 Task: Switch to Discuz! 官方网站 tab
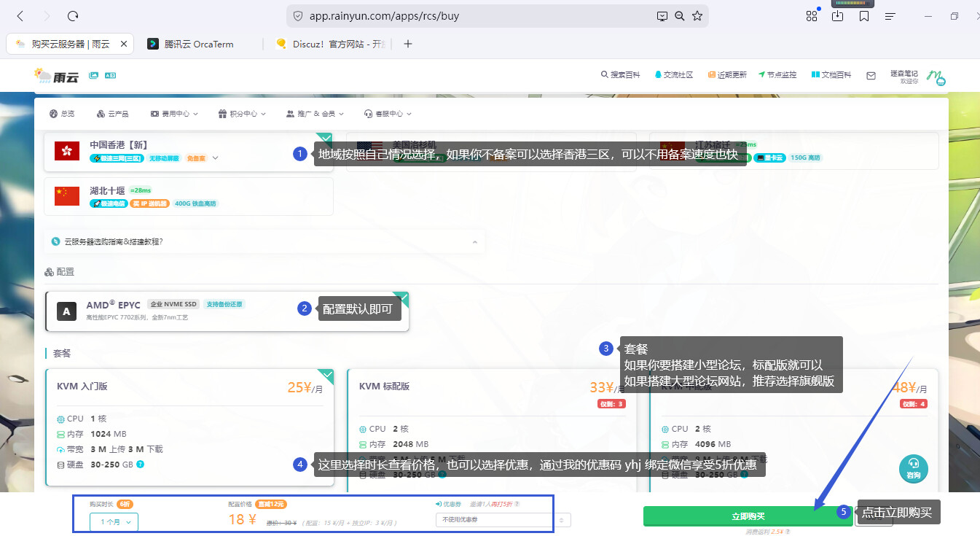330,44
